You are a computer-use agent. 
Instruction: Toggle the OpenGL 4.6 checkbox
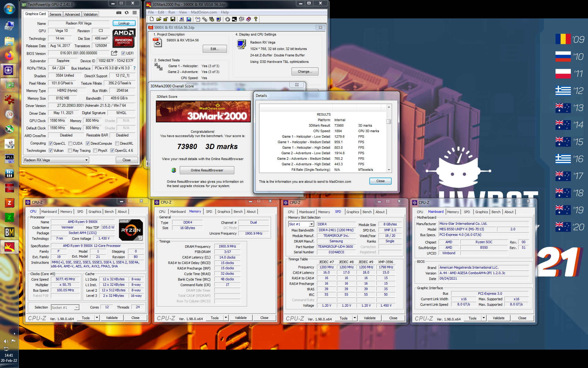[112, 151]
